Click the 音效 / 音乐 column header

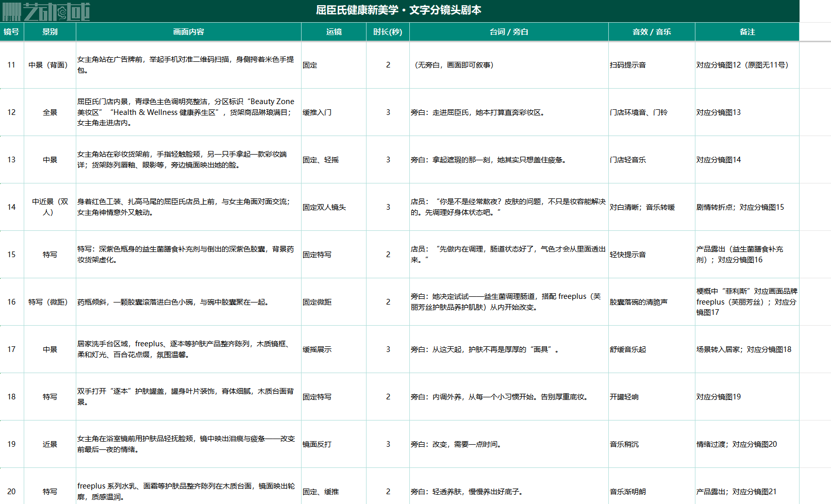[x=652, y=32]
